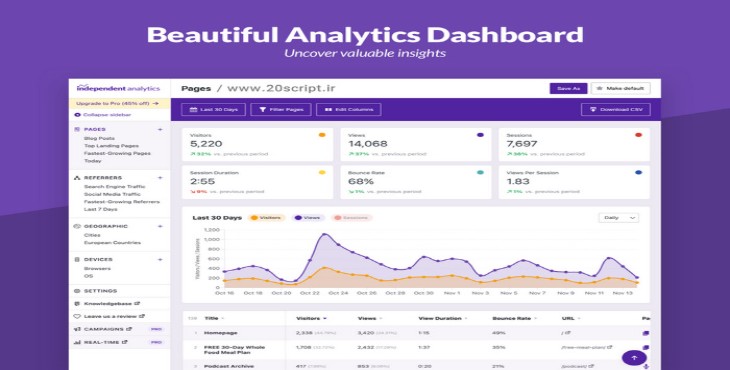730x370 pixels.
Task: Sort table by Bounce Rate column
Action: click(515, 318)
